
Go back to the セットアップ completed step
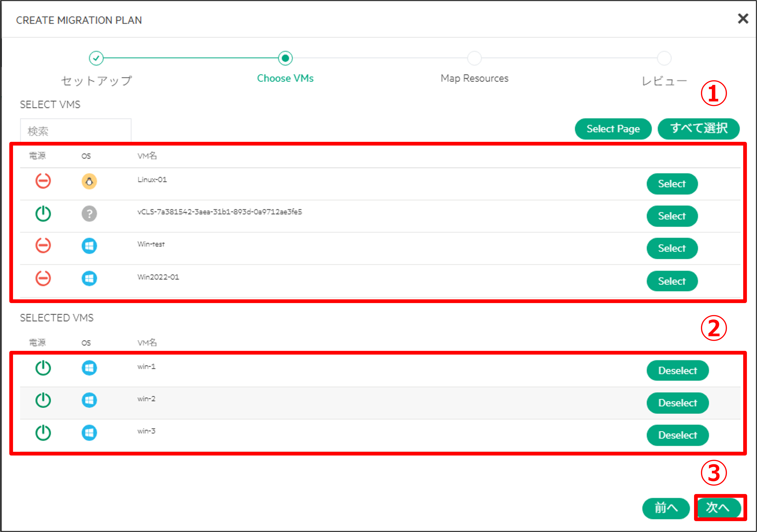(x=96, y=58)
